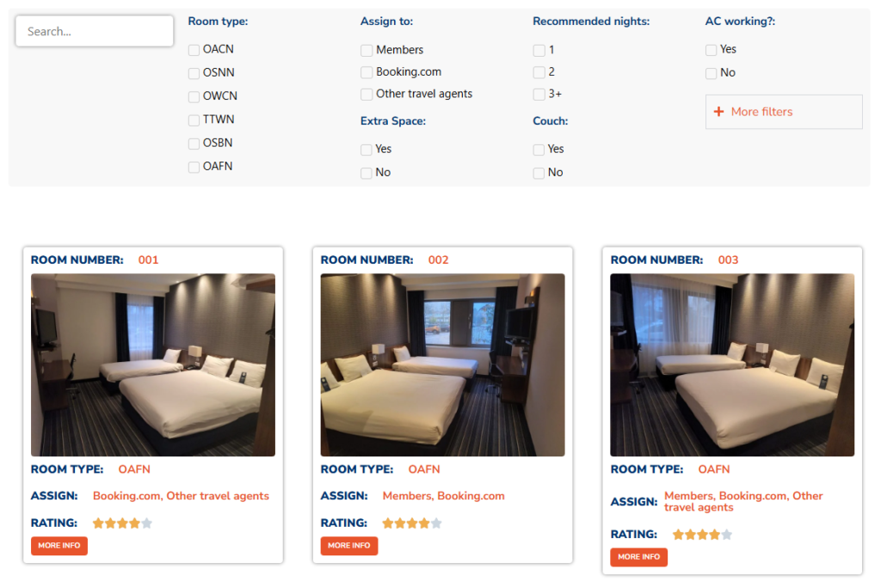The image size is (881, 588).
Task: Select Yes under AC working
Action: [712, 50]
